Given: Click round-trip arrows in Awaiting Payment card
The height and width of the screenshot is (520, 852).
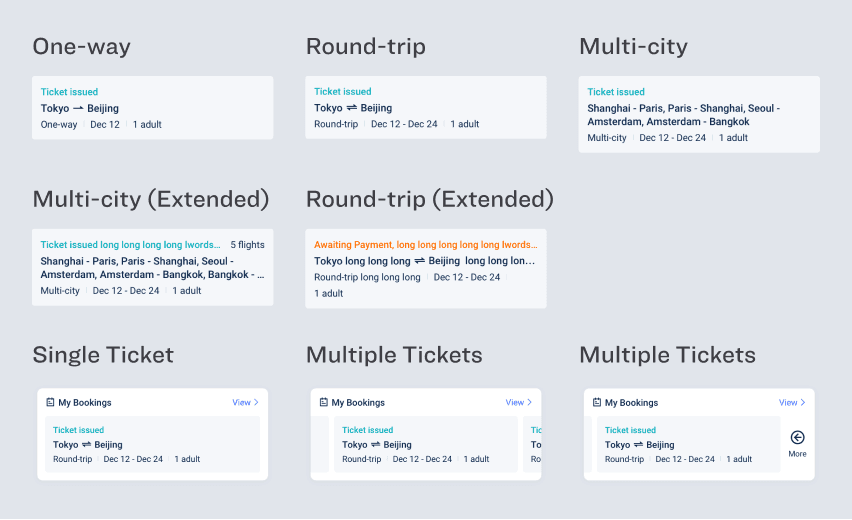Looking at the screenshot, I should [x=419, y=261].
